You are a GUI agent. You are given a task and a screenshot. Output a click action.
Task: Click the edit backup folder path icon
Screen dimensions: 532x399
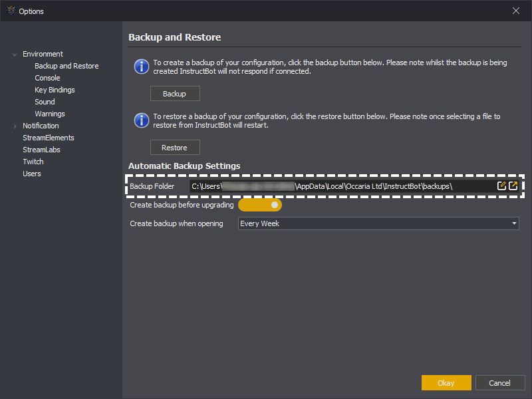(501, 186)
